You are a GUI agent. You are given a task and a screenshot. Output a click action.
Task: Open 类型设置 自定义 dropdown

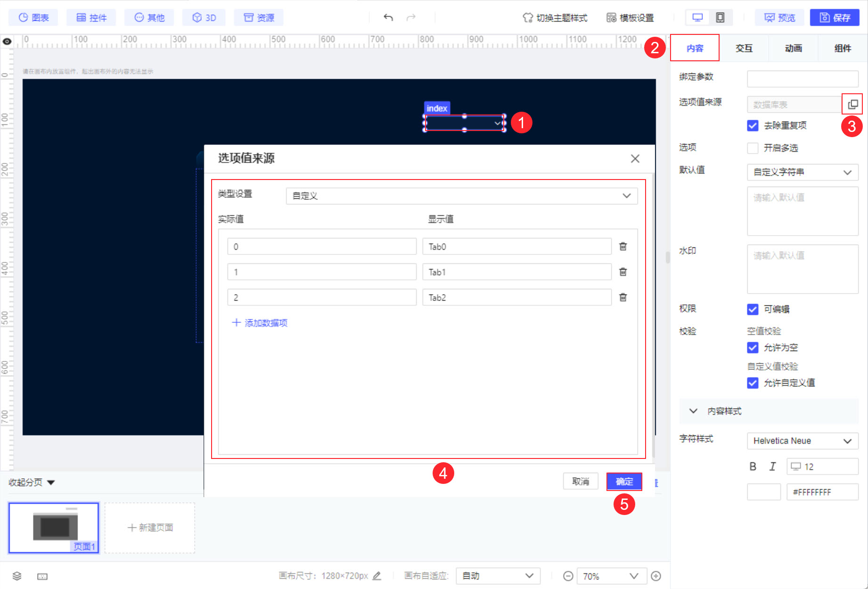(x=462, y=196)
